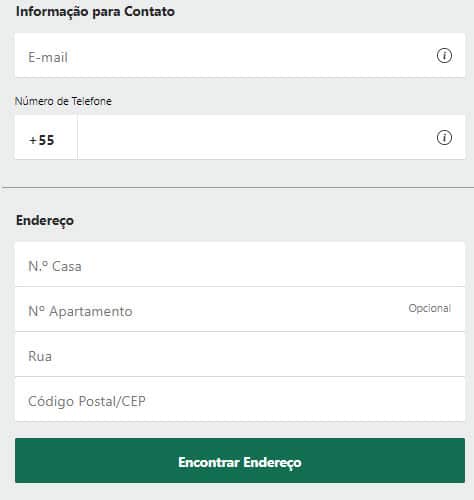474x500 pixels.
Task: Click the Informação para Contato heading
Action: pyautogui.click(x=95, y=12)
